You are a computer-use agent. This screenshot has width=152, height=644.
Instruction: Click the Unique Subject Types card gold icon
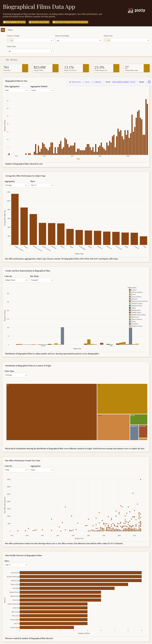click(147, 68)
